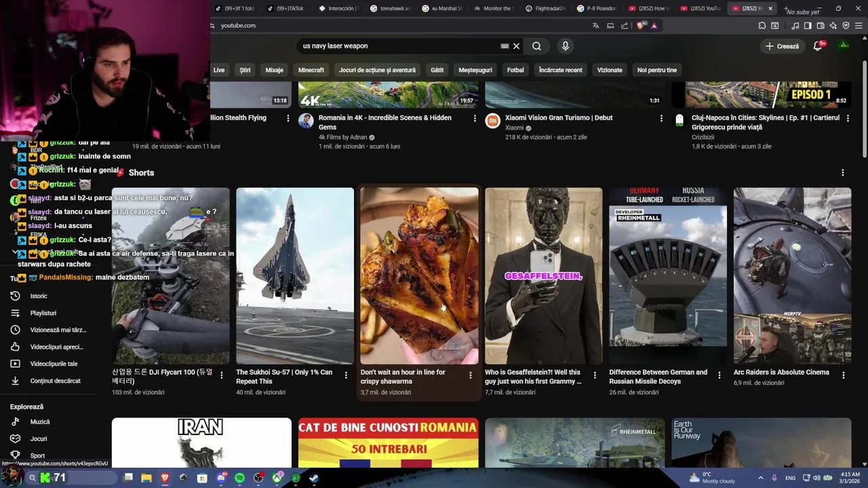Open options menu for crispy shawarma short
The image size is (868, 488).
(471, 375)
